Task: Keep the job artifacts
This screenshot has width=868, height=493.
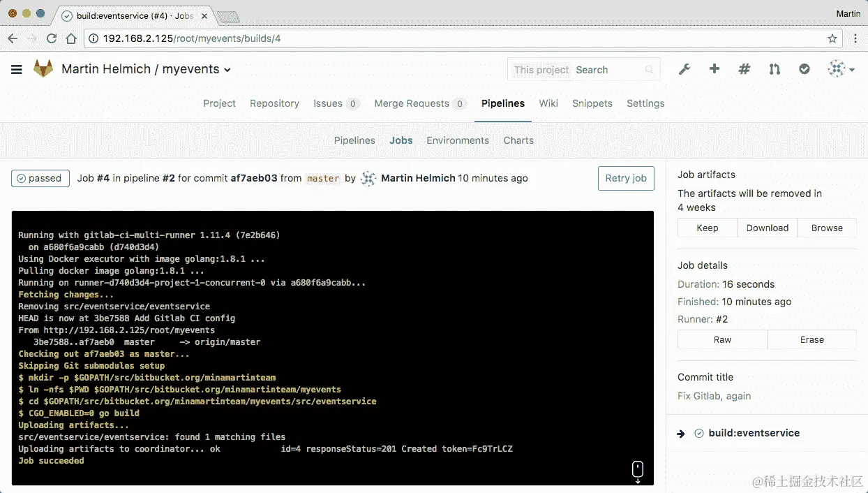Action: pyautogui.click(x=708, y=228)
